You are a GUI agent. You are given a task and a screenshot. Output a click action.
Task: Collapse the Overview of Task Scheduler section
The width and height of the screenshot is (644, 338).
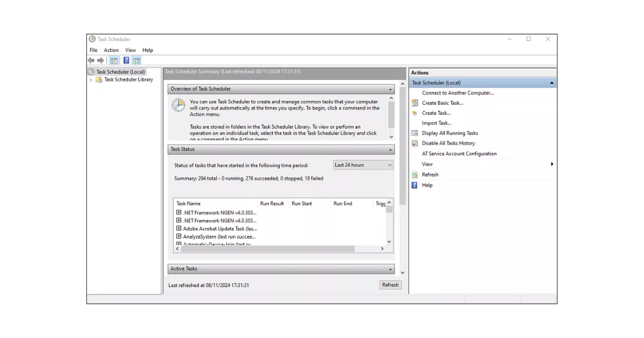tap(391, 89)
